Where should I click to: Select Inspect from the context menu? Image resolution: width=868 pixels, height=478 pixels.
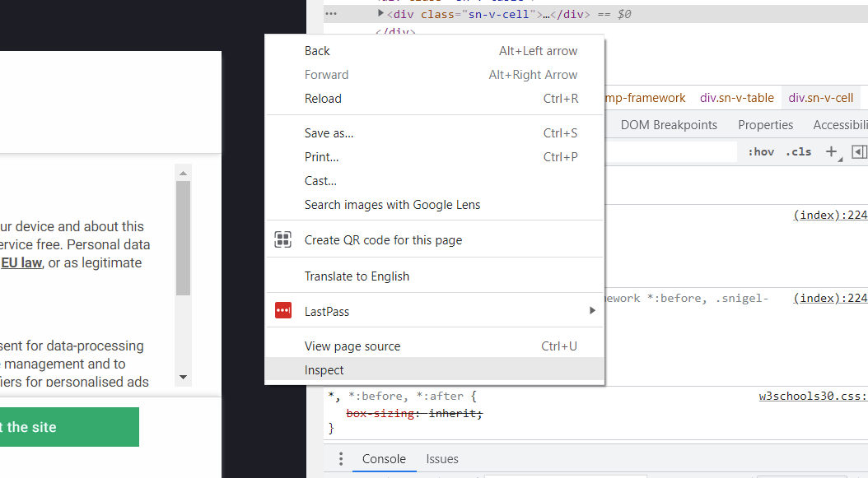pos(324,370)
